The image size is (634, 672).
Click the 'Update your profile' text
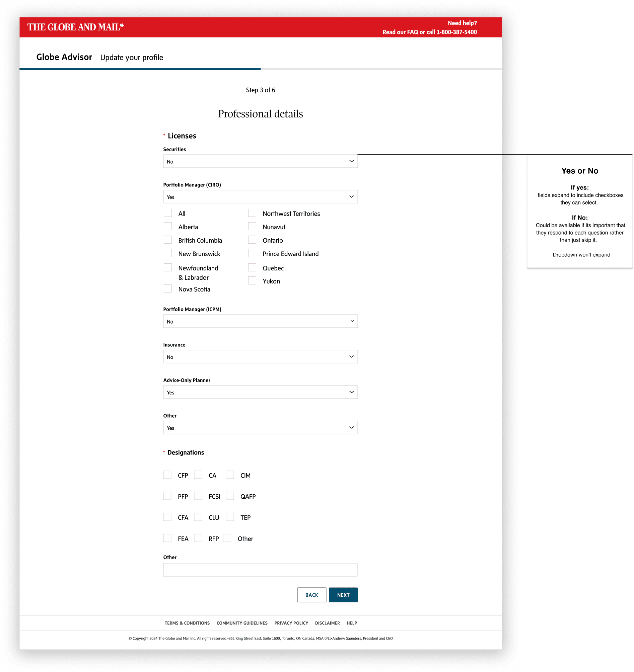[x=131, y=58]
